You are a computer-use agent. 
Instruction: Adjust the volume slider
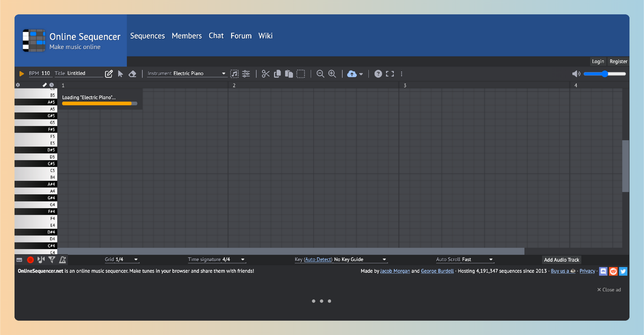coord(605,73)
